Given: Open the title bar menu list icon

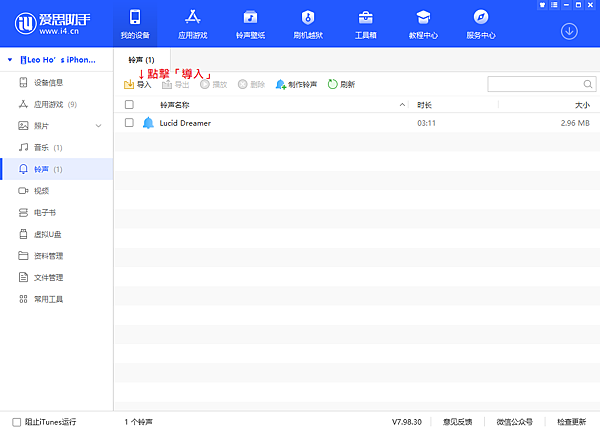Looking at the screenshot, I should (554, 5).
